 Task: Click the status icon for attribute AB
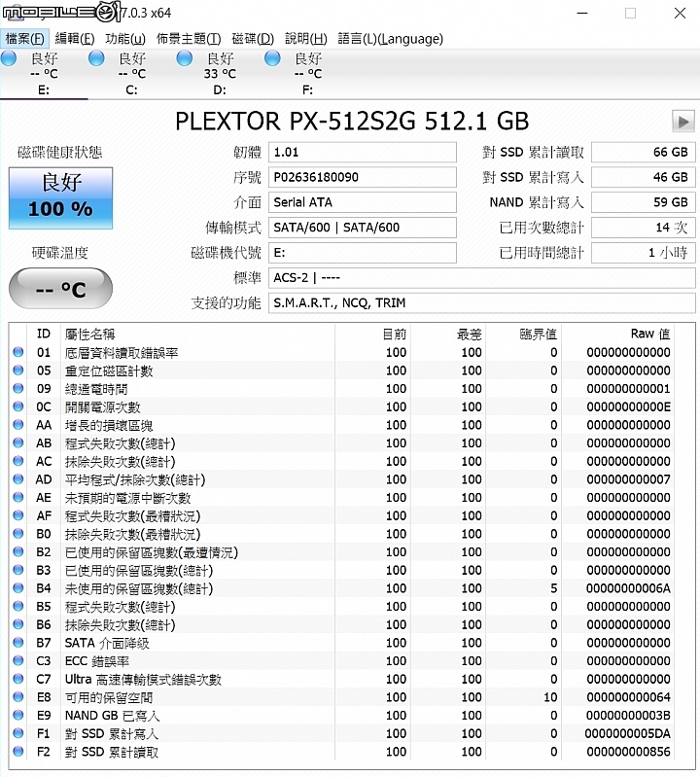tap(18, 442)
